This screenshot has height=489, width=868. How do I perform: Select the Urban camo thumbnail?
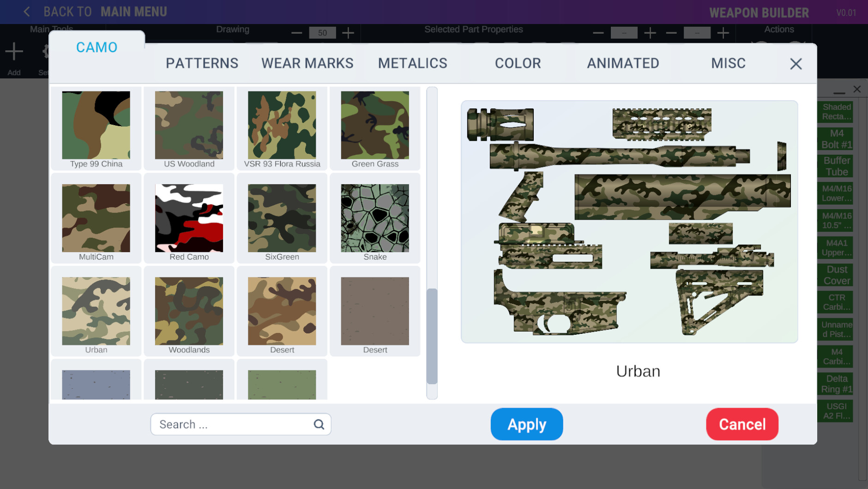96,311
